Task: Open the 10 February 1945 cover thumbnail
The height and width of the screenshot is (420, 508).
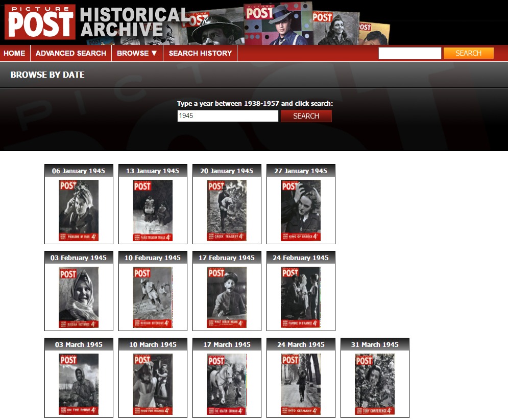Action: click(x=153, y=297)
